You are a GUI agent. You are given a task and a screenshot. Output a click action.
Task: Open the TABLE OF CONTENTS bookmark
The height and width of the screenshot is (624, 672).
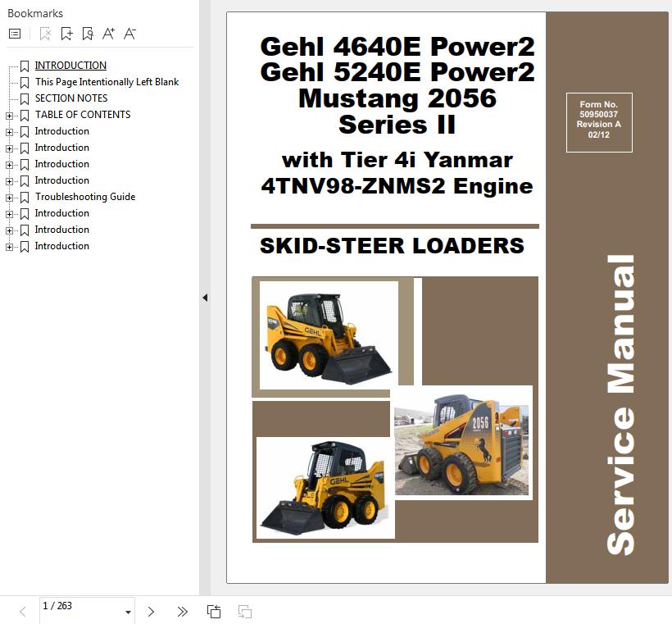coord(83,115)
